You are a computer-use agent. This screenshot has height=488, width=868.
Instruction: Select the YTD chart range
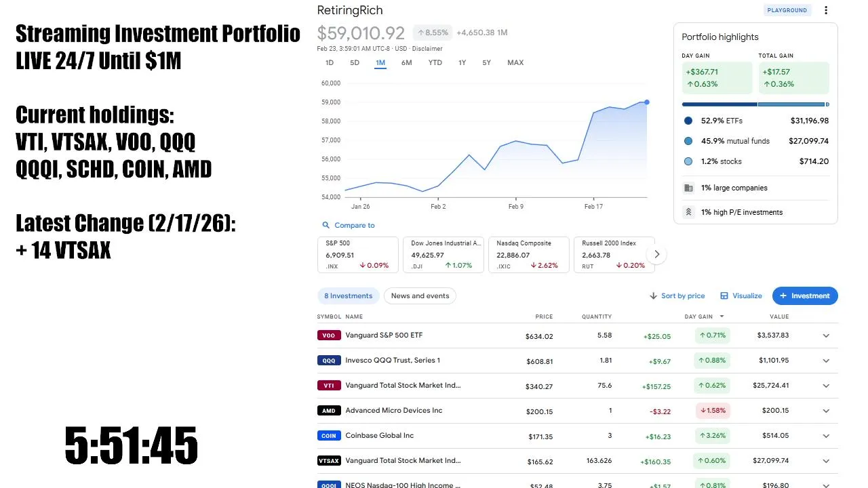[x=435, y=63]
